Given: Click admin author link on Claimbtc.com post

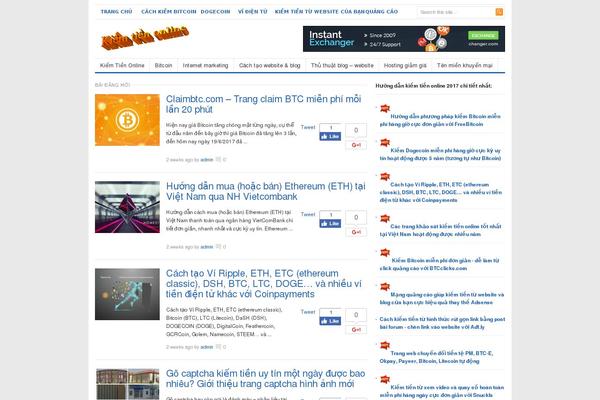Looking at the screenshot, I should [207, 160].
